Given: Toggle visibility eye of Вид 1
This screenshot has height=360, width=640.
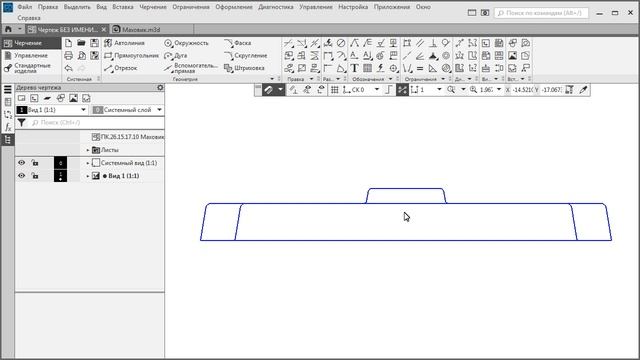Looking at the screenshot, I should tap(22, 176).
